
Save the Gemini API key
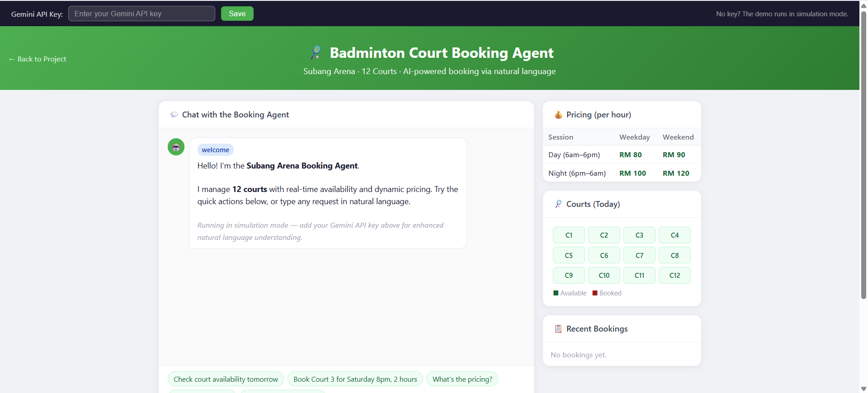237,14
